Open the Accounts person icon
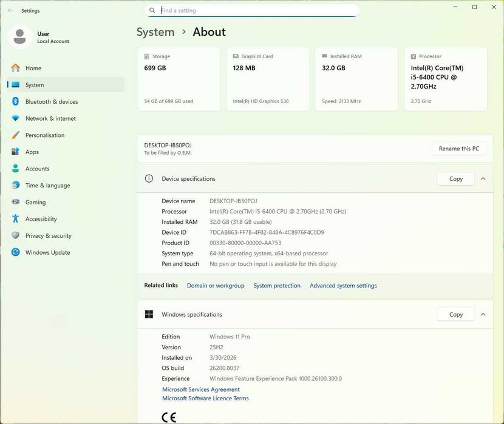The width and height of the screenshot is (504, 424). (x=15, y=169)
